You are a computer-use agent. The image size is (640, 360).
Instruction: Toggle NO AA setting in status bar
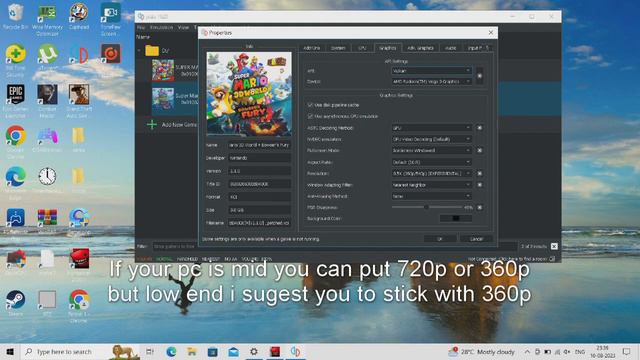tap(231, 259)
